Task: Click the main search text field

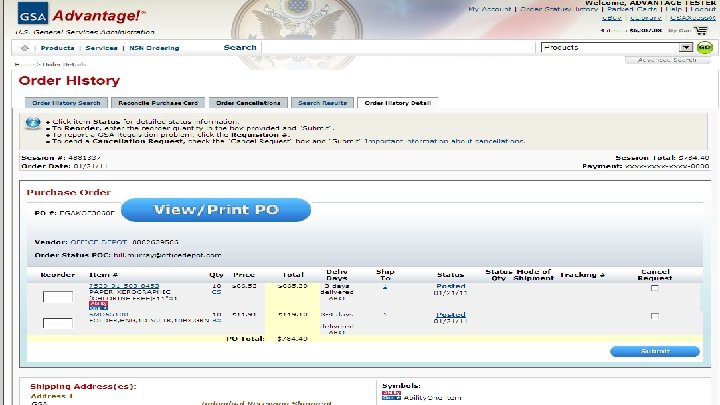Action: [398, 47]
